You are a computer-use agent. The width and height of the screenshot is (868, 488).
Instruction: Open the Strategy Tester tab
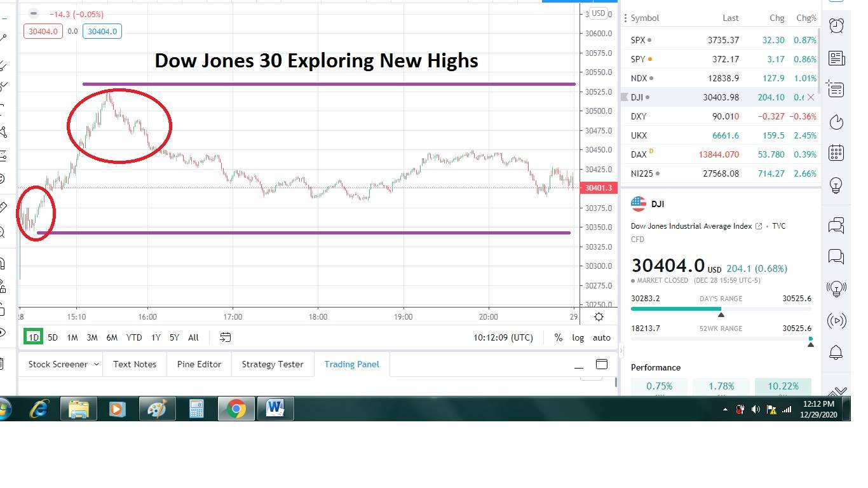click(x=272, y=364)
